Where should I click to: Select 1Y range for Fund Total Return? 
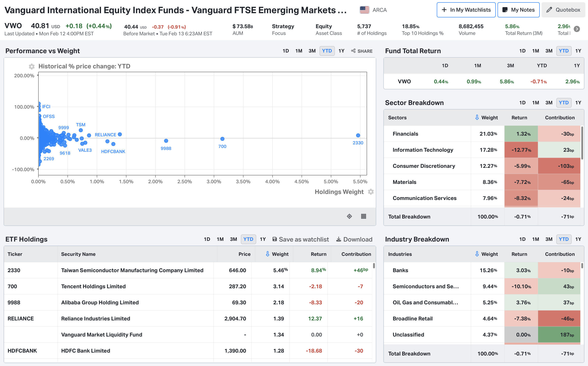tap(578, 51)
